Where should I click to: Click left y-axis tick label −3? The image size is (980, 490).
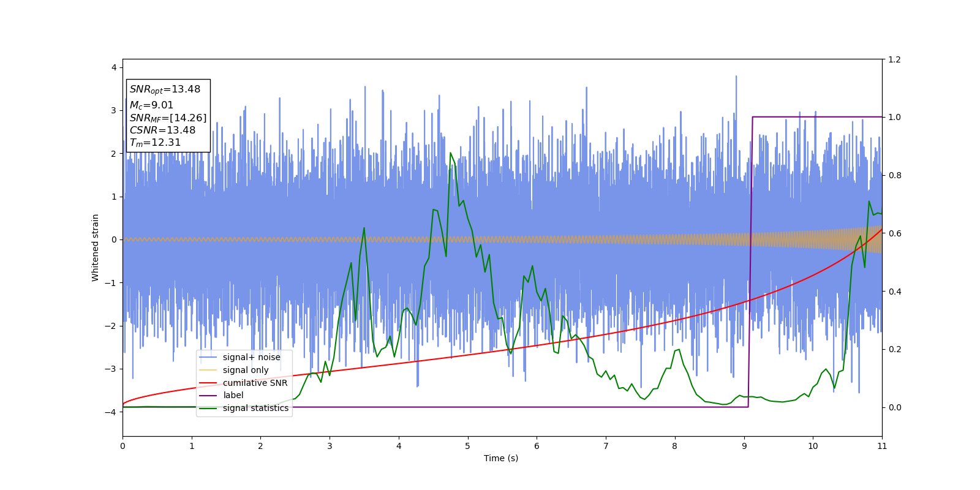click(x=111, y=369)
